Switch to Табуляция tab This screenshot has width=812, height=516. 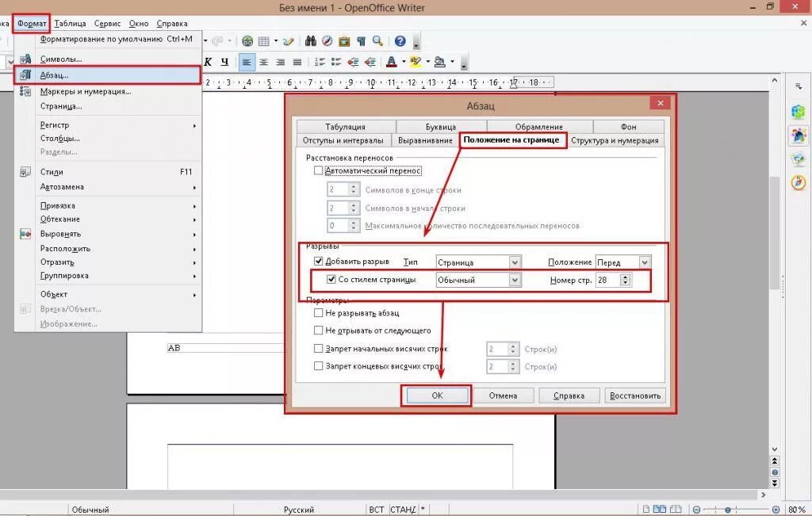pyautogui.click(x=346, y=127)
